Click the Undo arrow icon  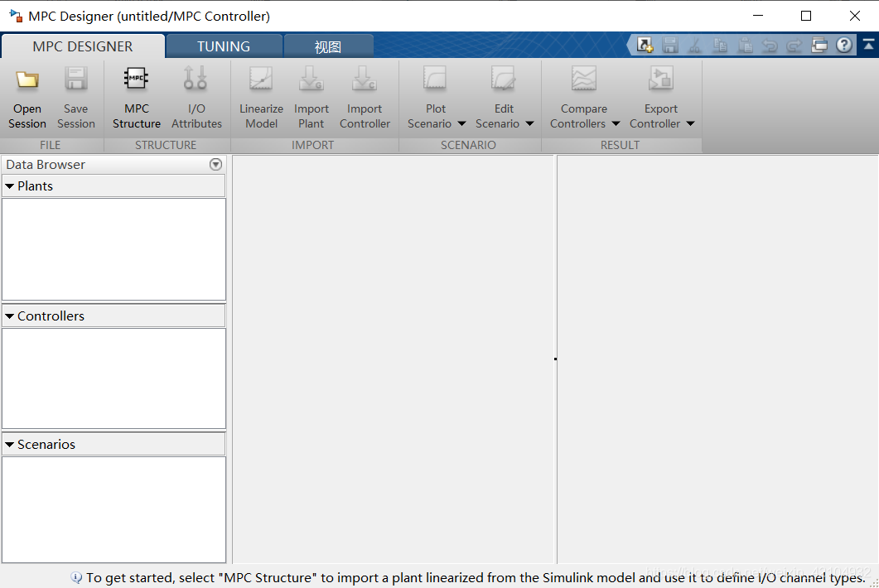click(x=770, y=46)
